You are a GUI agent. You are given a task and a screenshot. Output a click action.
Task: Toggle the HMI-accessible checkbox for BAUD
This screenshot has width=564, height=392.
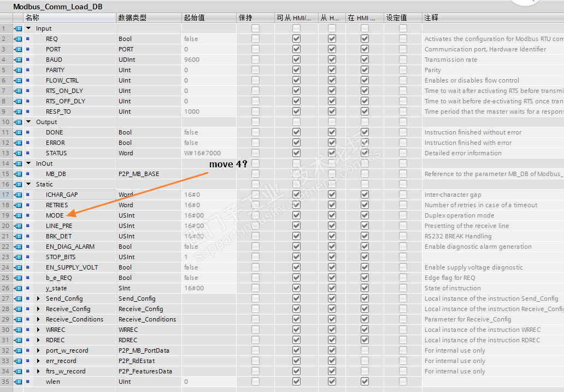(296, 60)
